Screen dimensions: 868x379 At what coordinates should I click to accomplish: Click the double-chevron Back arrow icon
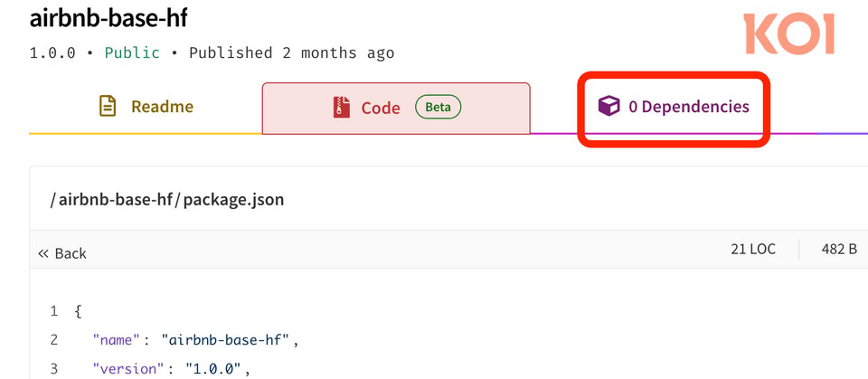tap(42, 253)
